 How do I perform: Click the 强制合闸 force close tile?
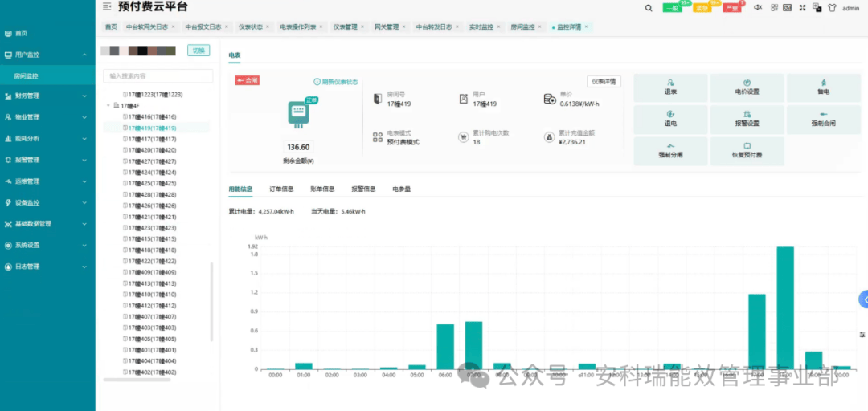[x=823, y=120]
